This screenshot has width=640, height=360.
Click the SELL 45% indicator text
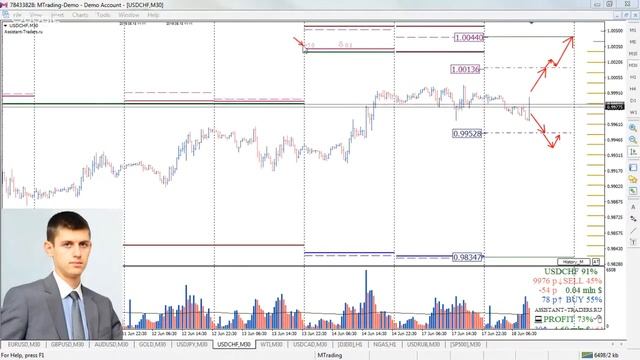(x=582, y=281)
